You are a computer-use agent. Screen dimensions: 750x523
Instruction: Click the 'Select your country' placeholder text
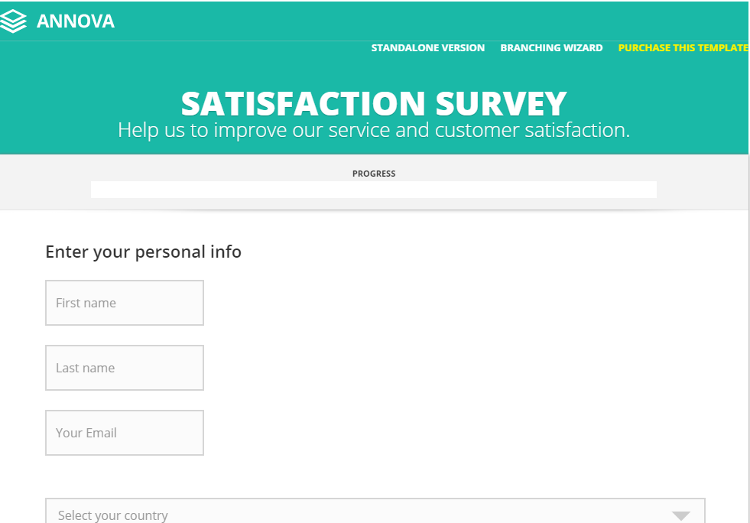(x=113, y=515)
